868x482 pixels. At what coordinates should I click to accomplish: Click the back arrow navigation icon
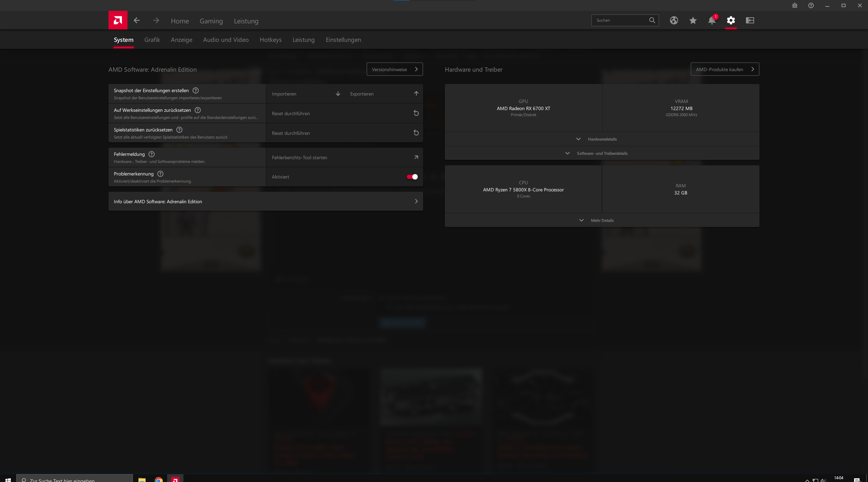coord(137,20)
